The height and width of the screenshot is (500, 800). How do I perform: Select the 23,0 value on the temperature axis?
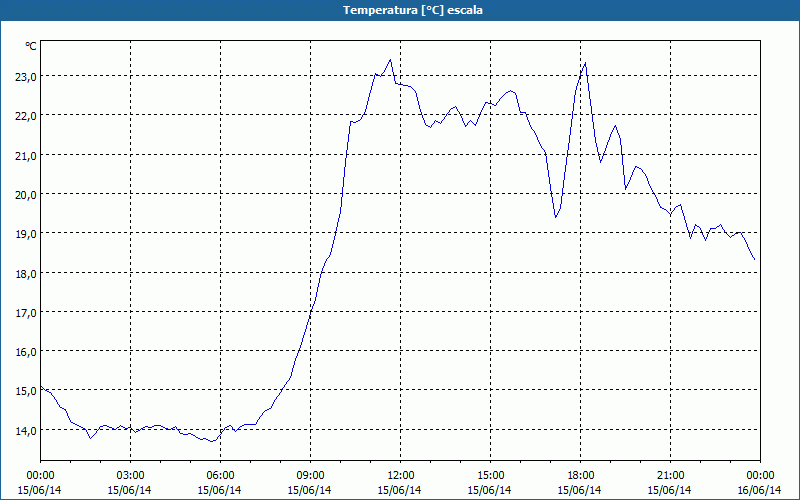[x=26, y=77]
